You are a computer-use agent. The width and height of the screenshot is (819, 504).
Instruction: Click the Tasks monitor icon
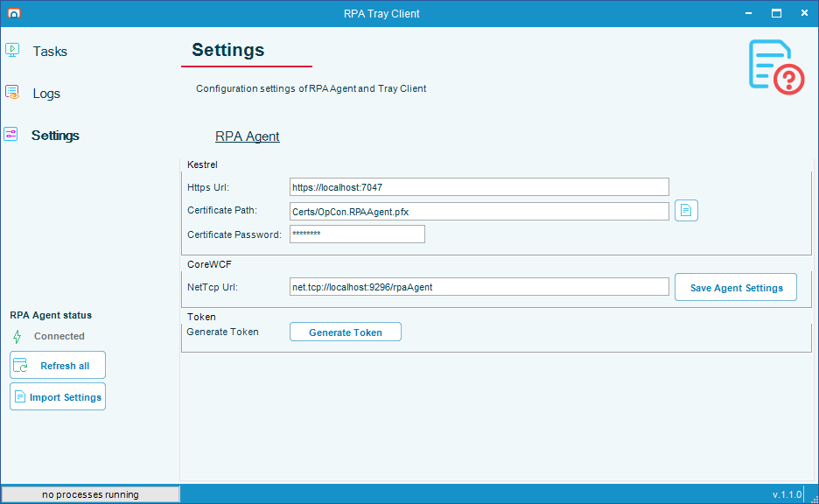coord(12,50)
